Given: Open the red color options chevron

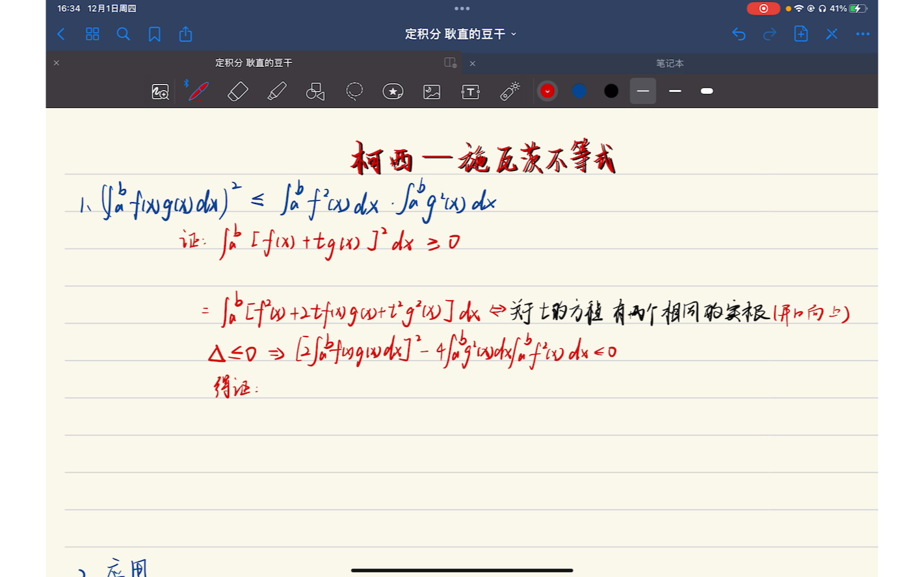Looking at the screenshot, I should (x=548, y=91).
